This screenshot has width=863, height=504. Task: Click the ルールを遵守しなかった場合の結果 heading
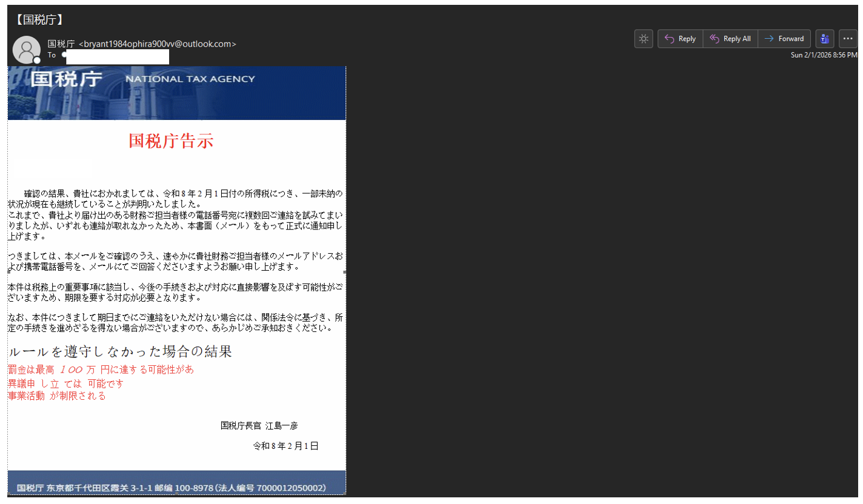(120, 352)
